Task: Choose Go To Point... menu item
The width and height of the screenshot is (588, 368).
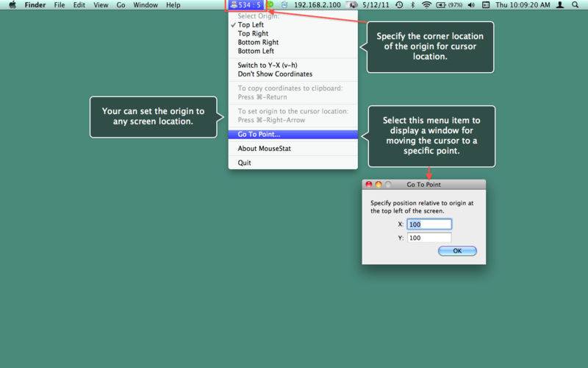Action: [259, 135]
